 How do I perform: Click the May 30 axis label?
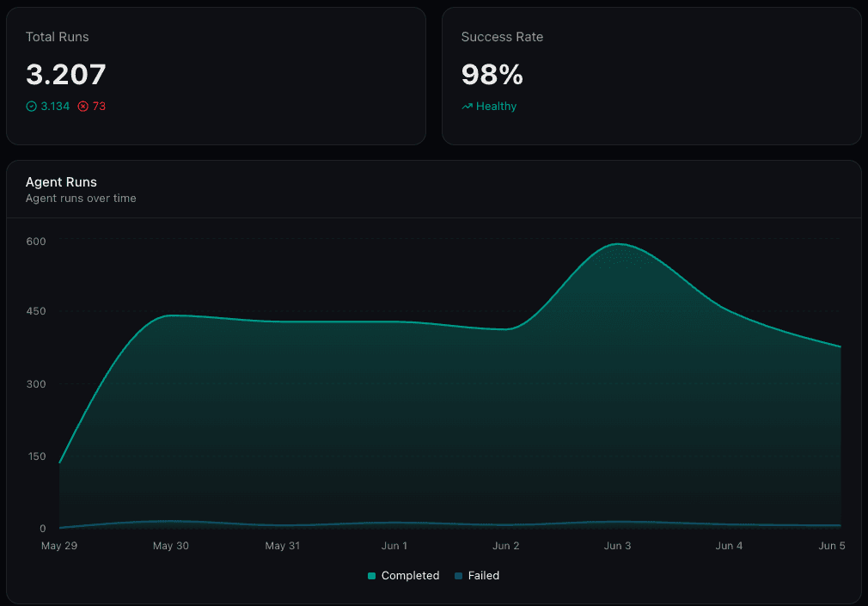(x=170, y=546)
